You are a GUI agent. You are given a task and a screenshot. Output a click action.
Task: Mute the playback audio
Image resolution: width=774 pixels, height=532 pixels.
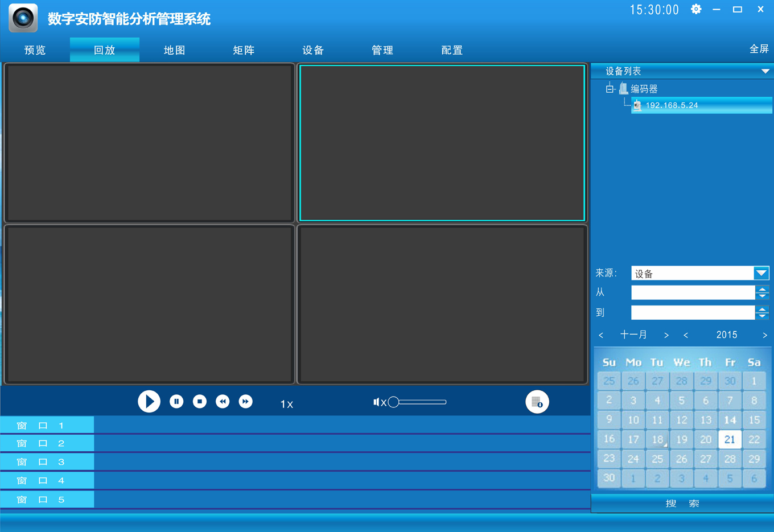point(378,402)
